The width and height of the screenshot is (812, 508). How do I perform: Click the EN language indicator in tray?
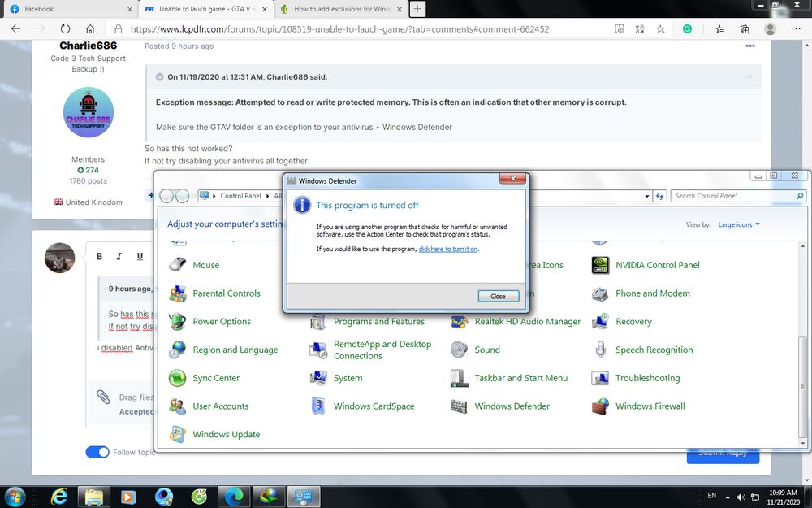pyautogui.click(x=712, y=496)
